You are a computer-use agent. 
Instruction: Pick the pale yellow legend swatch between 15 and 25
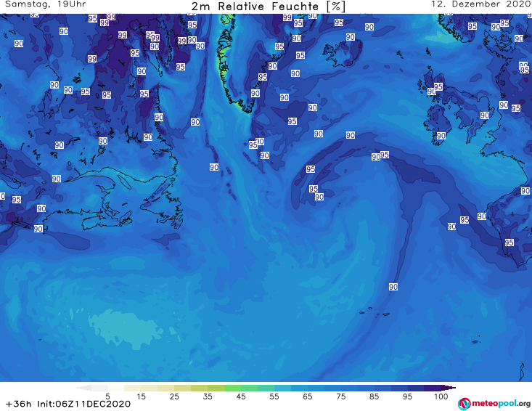[x=166, y=388]
